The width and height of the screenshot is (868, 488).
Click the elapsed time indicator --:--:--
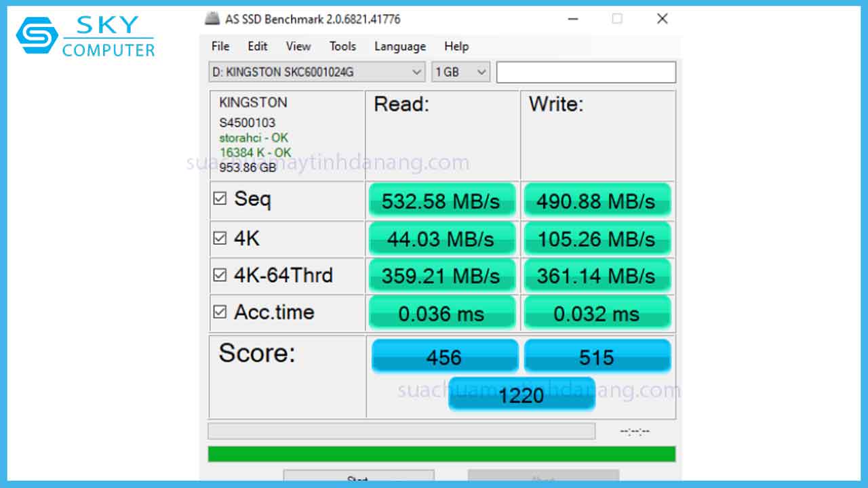point(635,431)
